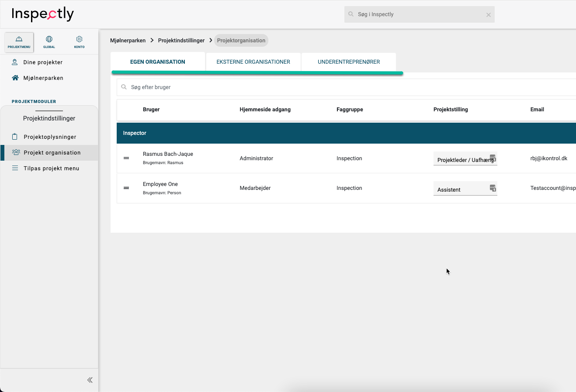The height and width of the screenshot is (392, 576).
Task: Switch to Egen Organisation tab
Action: tap(158, 62)
